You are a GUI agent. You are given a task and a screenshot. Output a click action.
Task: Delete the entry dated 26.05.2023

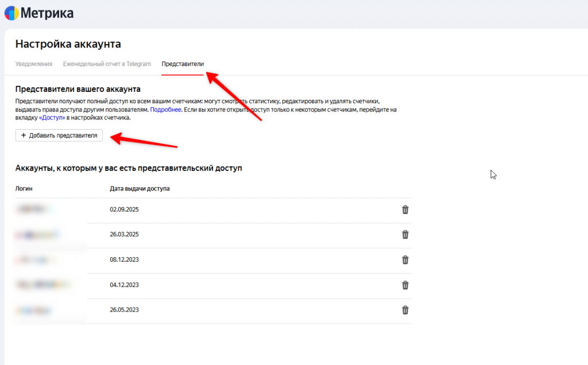[405, 310]
